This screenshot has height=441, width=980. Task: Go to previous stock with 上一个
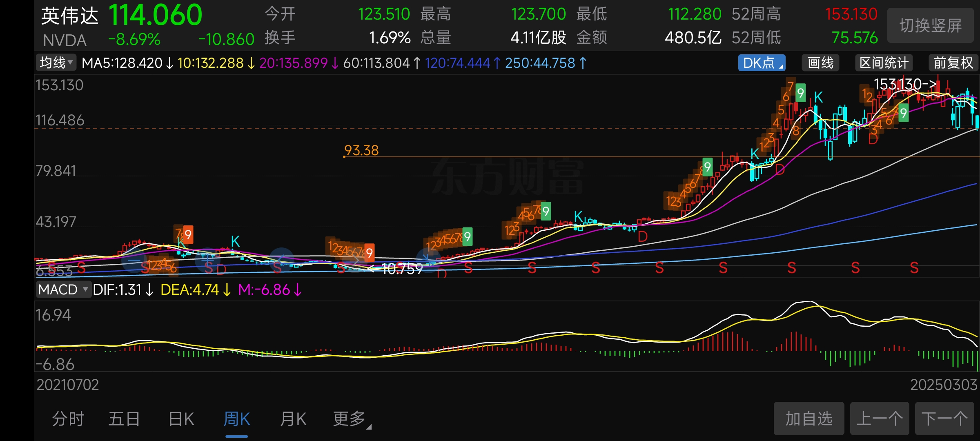[880, 419]
